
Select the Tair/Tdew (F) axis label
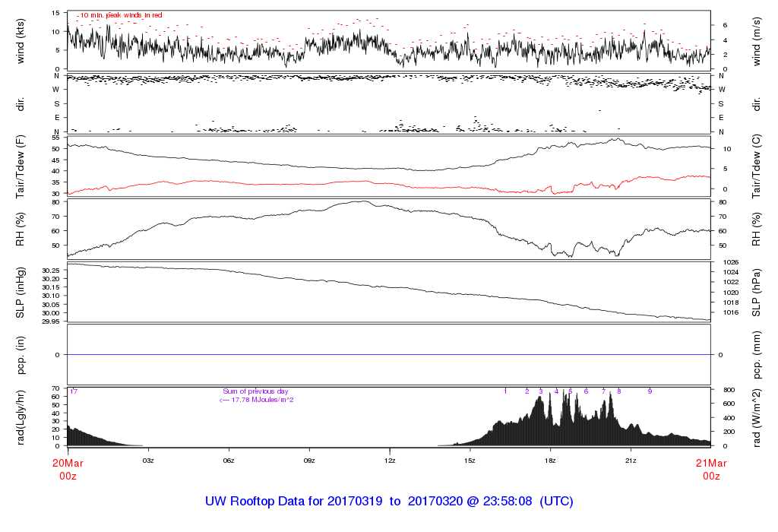[21, 166]
